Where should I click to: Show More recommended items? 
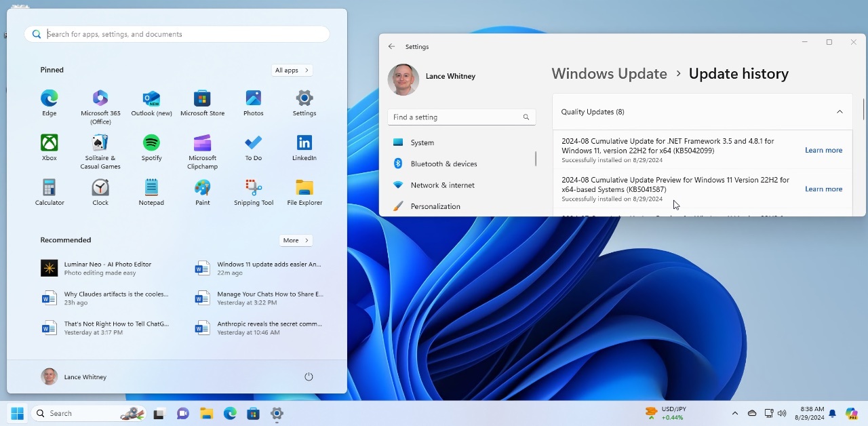click(x=296, y=240)
